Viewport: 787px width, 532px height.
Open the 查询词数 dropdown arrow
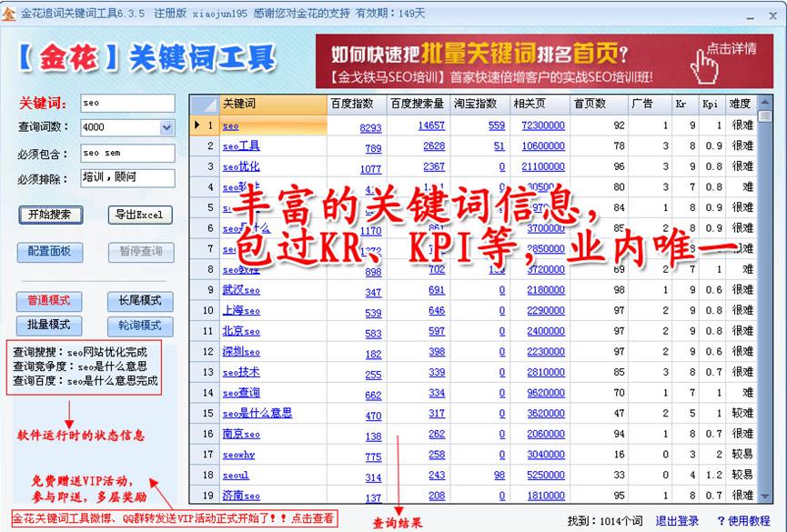pos(167,128)
